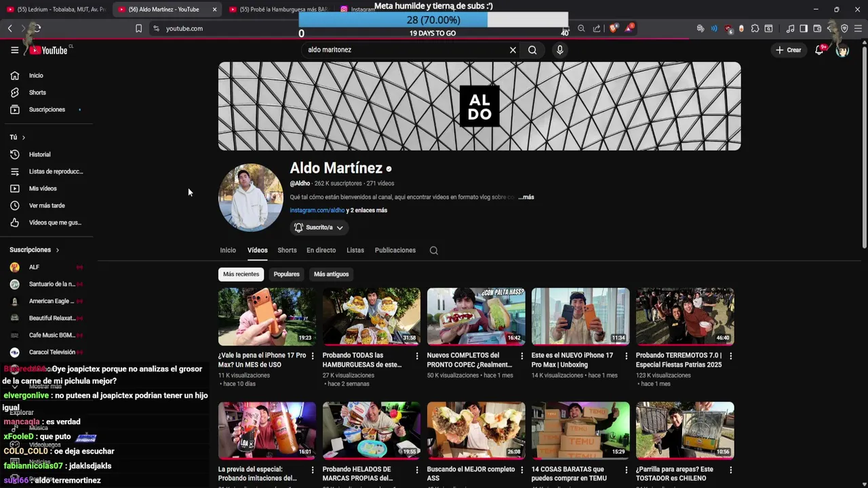The width and height of the screenshot is (868, 488).
Task: Open Ver más tarde in the sidebar
Action: [47, 205]
